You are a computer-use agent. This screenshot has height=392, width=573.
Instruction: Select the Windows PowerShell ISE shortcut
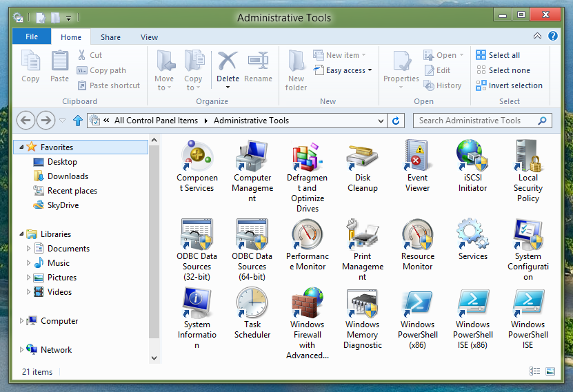[x=527, y=318]
